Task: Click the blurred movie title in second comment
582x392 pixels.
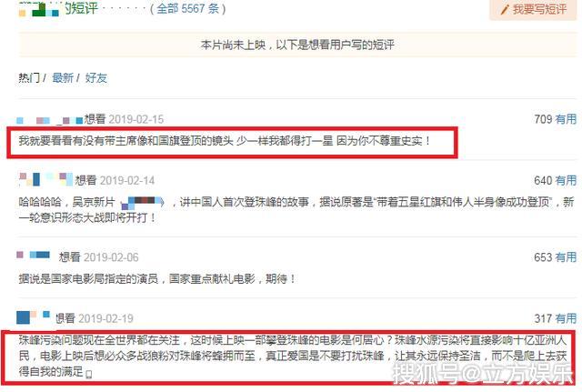Action: pyautogui.click(x=143, y=203)
